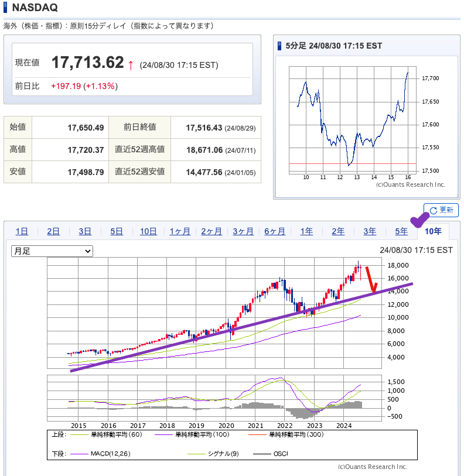This screenshot has height=476, width=464.
Task: Click the 前日終値 value 17,516.43
Action: (x=204, y=128)
